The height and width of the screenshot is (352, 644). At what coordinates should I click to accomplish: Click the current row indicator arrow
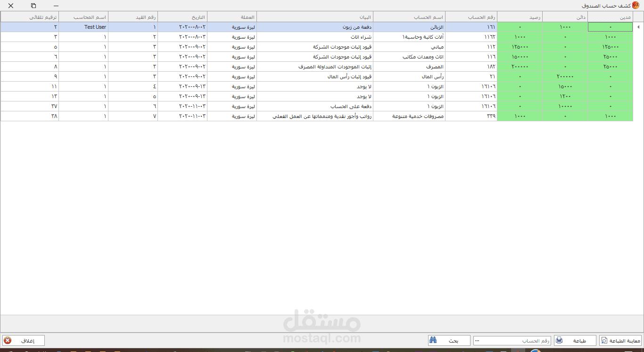point(638,27)
